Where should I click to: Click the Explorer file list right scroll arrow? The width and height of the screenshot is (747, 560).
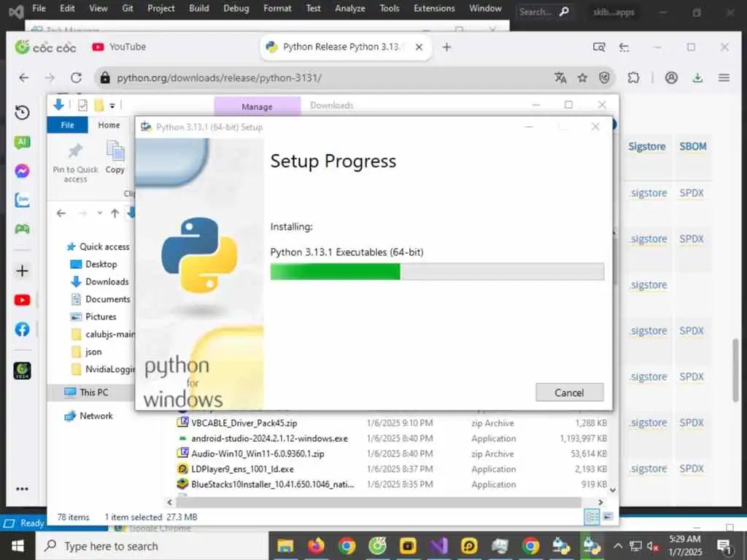(600, 502)
